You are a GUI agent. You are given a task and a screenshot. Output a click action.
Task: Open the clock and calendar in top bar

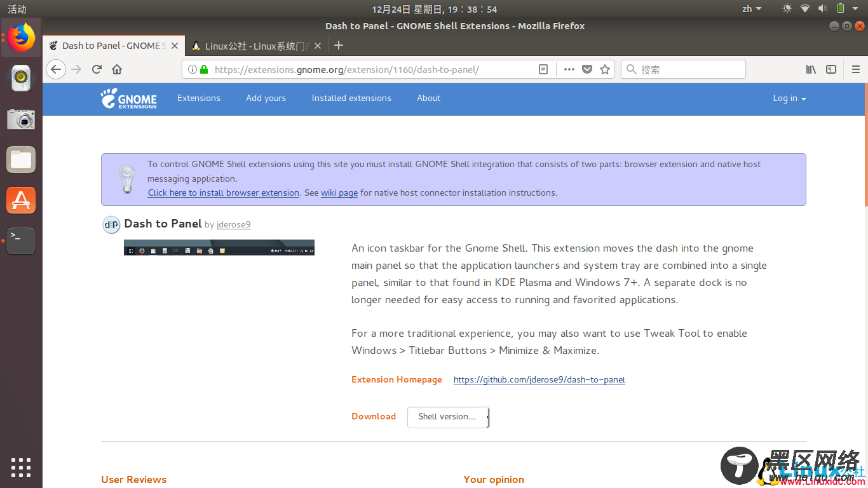pos(434,9)
